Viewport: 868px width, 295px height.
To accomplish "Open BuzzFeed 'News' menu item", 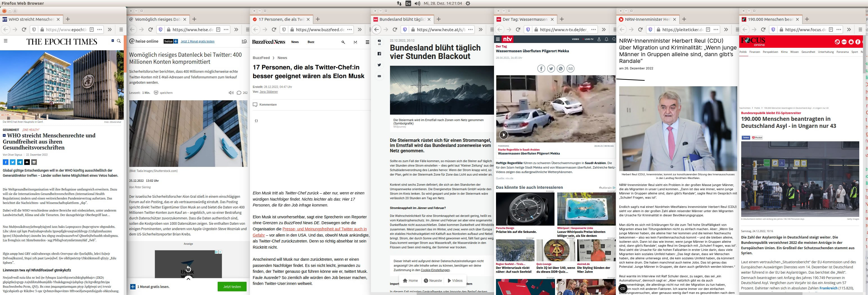I will click(295, 42).
